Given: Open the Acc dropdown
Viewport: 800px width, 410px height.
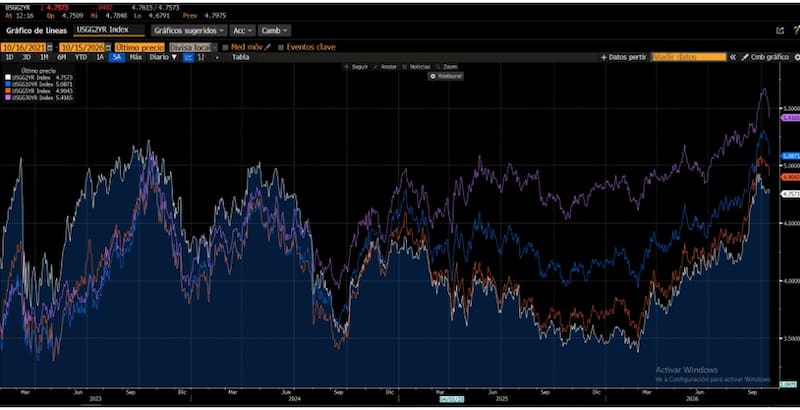Looking at the screenshot, I should [x=242, y=31].
